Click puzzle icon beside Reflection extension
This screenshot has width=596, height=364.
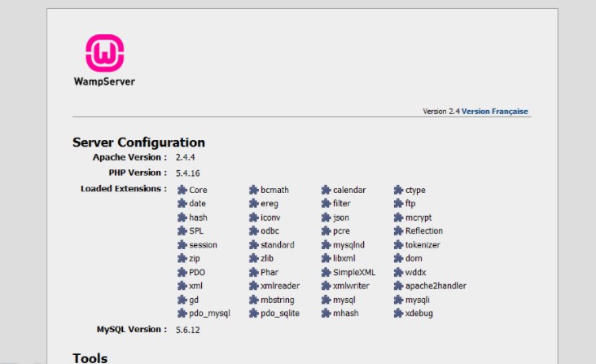pos(398,230)
